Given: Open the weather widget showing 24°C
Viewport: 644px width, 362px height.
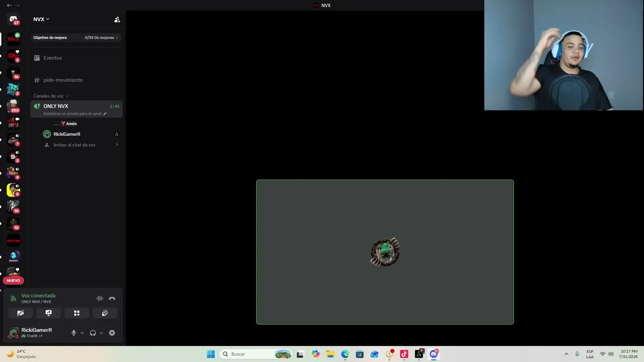Looking at the screenshot, I should 22,354.
